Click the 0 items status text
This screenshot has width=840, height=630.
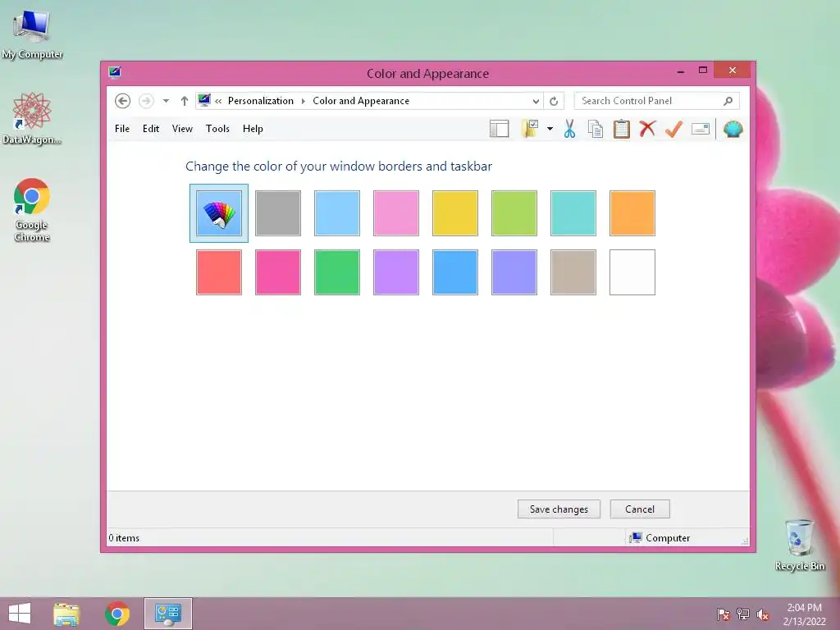point(124,538)
